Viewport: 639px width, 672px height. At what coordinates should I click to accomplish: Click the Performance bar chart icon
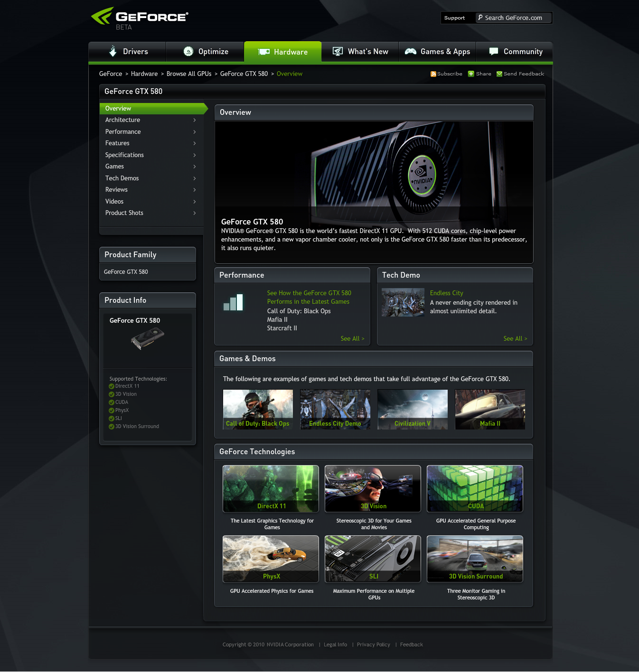[x=233, y=302]
